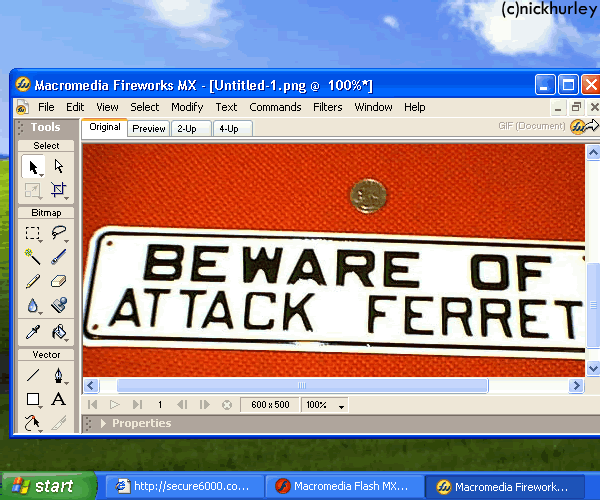Select the Lasso tool
Viewport: 600px width, 500px height.
pyautogui.click(x=59, y=232)
